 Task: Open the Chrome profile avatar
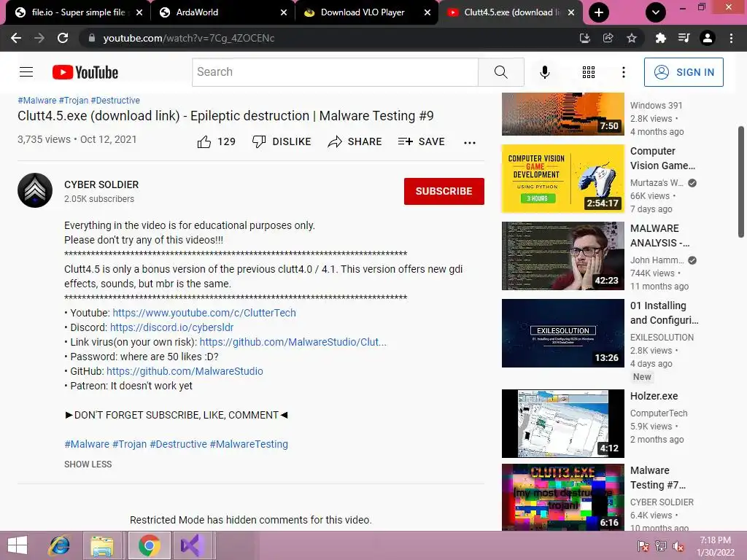point(708,38)
